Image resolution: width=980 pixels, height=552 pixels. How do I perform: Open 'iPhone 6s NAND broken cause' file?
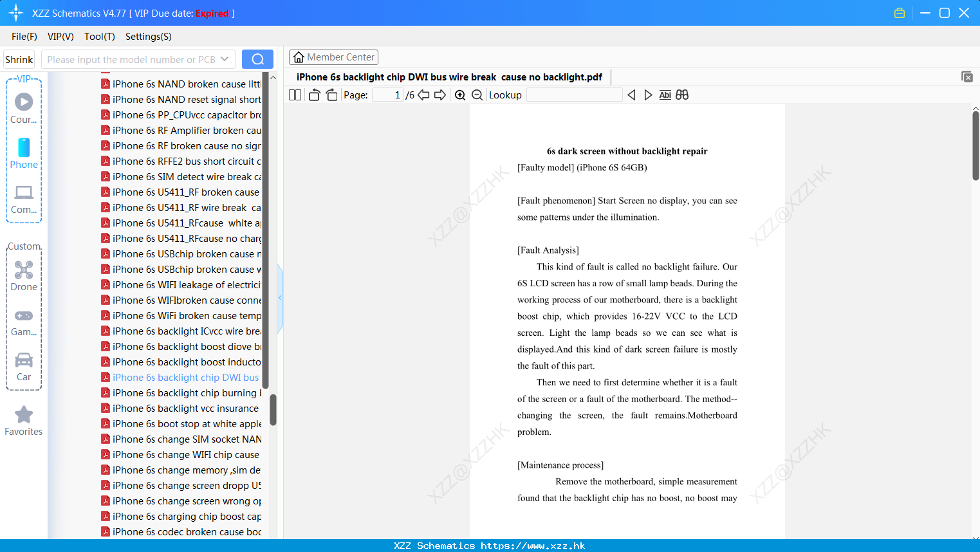tap(181, 84)
